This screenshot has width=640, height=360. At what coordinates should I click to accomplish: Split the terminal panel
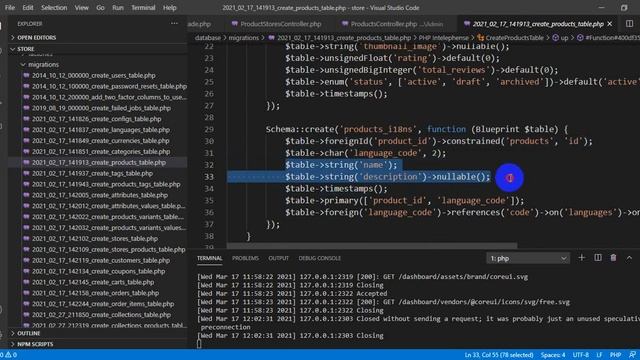tap(598, 258)
